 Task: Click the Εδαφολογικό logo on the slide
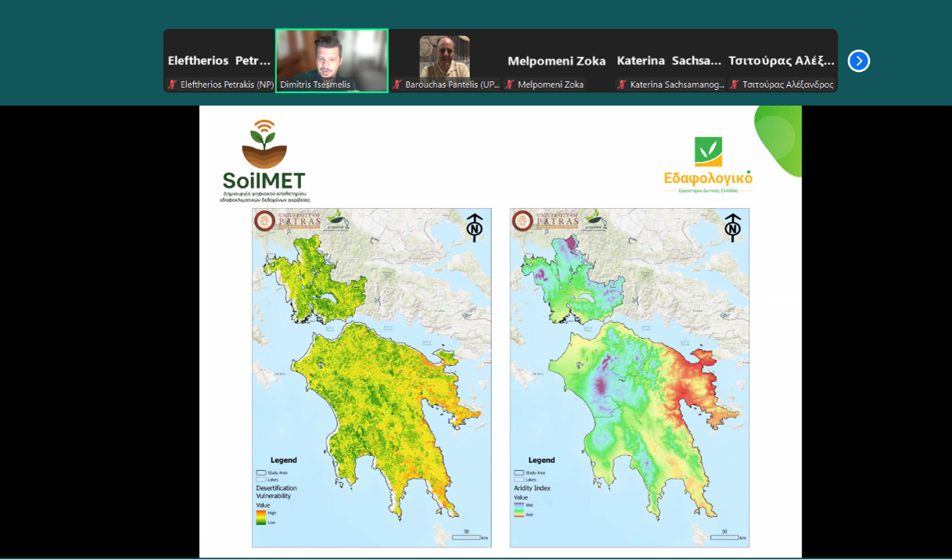(708, 165)
